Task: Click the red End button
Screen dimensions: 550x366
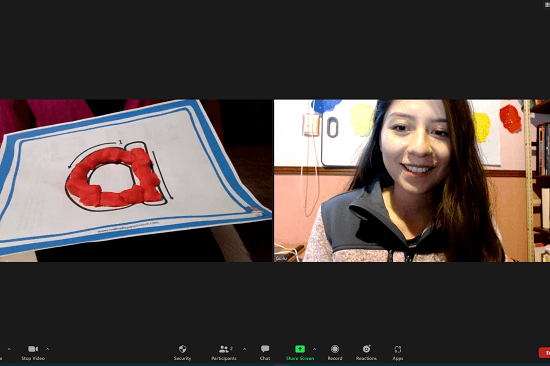Action: tap(544, 353)
